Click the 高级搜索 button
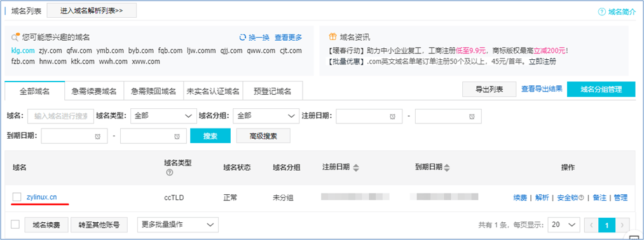This screenshot has height=240, width=644. 263,136
